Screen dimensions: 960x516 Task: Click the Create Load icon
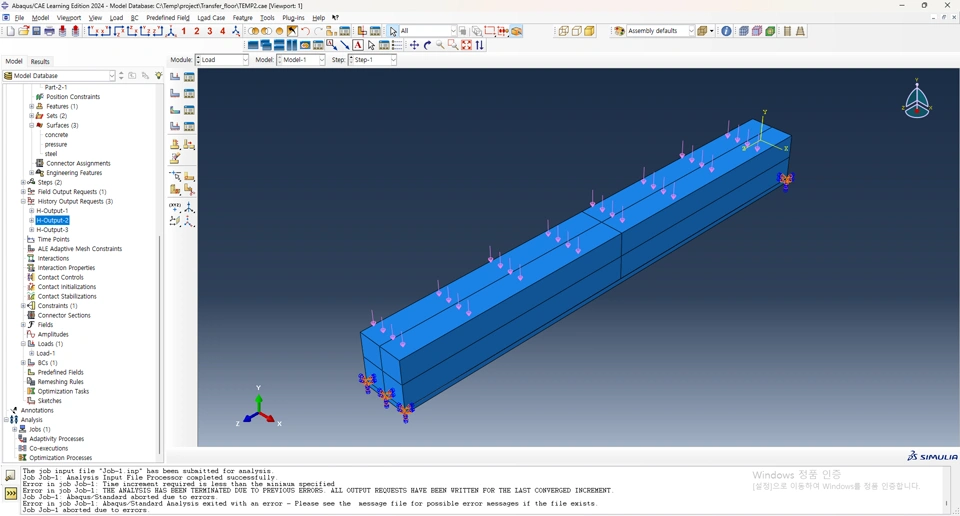point(175,77)
